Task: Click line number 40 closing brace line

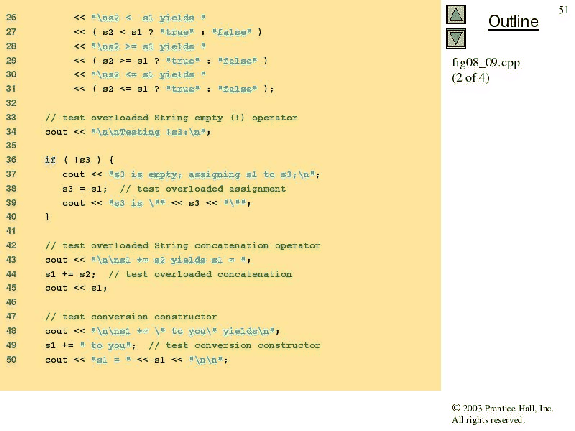Action: [11, 217]
